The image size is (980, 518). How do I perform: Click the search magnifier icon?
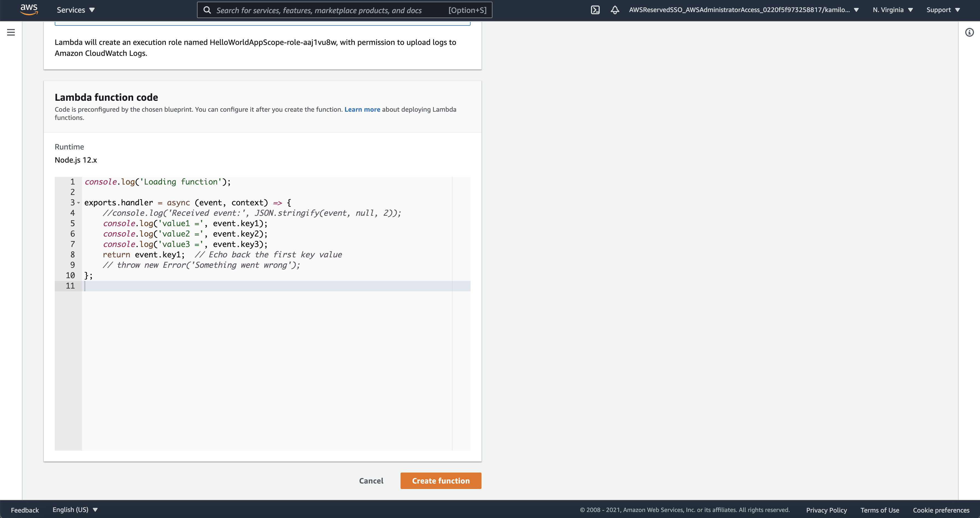pos(207,10)
